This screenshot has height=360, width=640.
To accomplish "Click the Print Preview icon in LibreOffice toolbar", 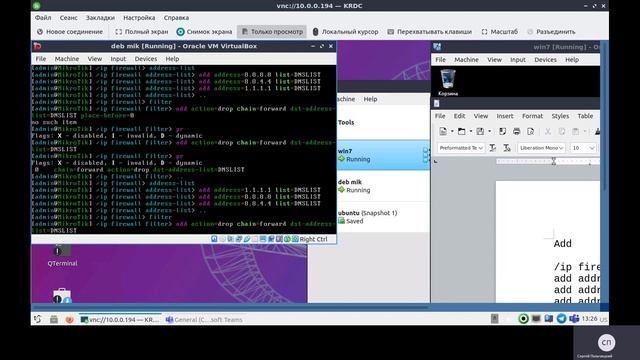I will (x=531, y=131).
